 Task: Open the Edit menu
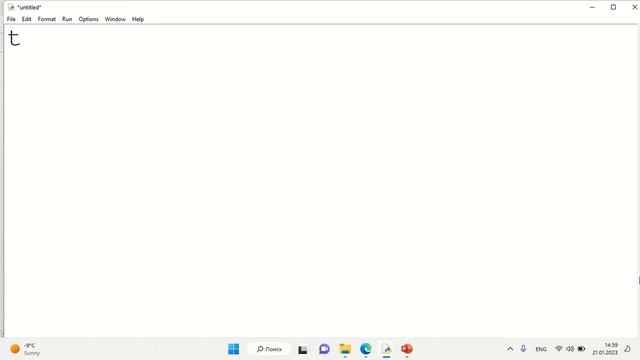(x=27, y=19)
